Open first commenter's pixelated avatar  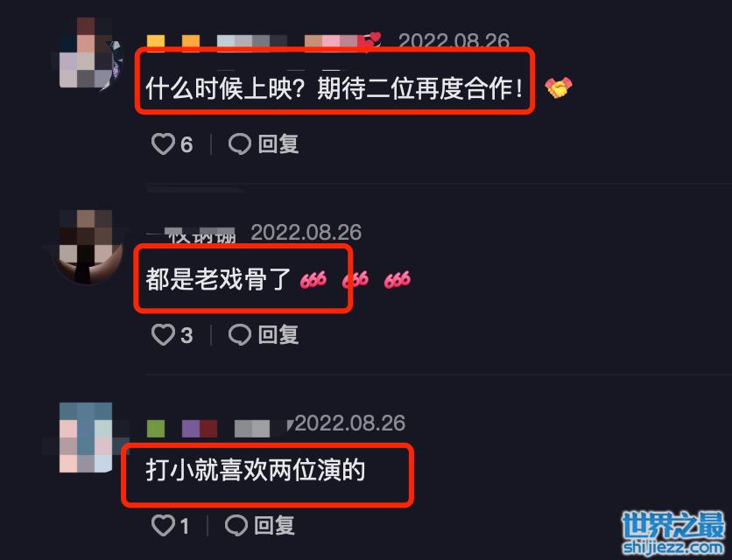pyautogui.click(x=87, y=52)
